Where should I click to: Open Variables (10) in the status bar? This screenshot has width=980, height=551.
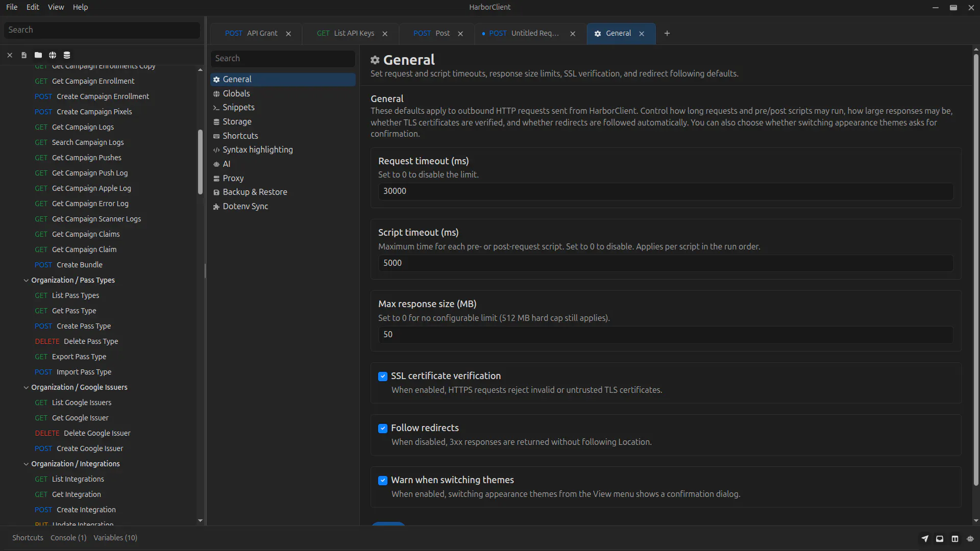(115, 538)
